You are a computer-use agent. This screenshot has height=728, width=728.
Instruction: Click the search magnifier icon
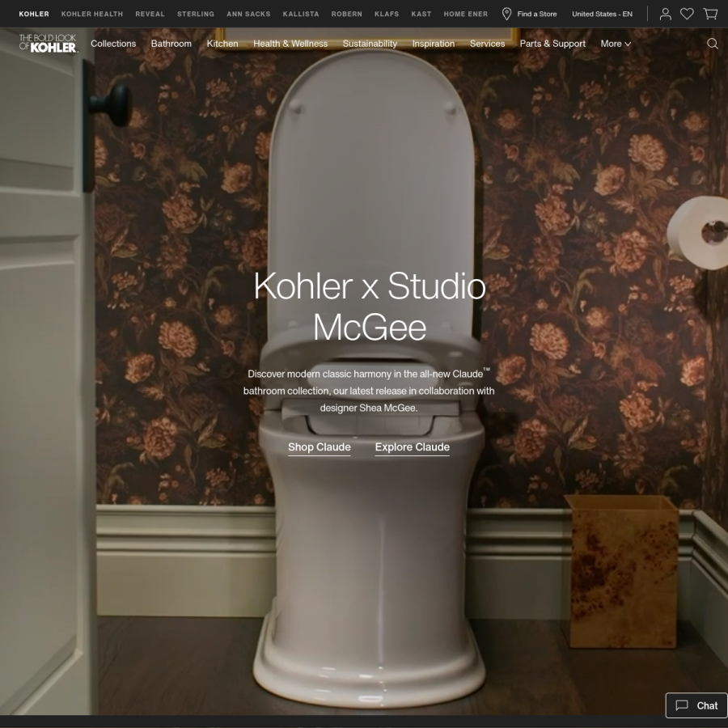tap(712, 44)
